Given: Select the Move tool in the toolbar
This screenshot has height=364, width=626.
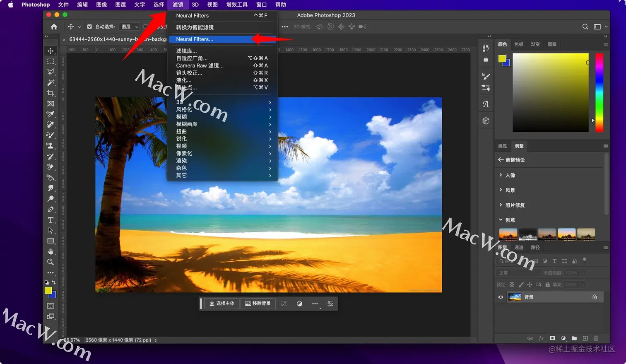Looking at the screenshot, I should (51, 51).
